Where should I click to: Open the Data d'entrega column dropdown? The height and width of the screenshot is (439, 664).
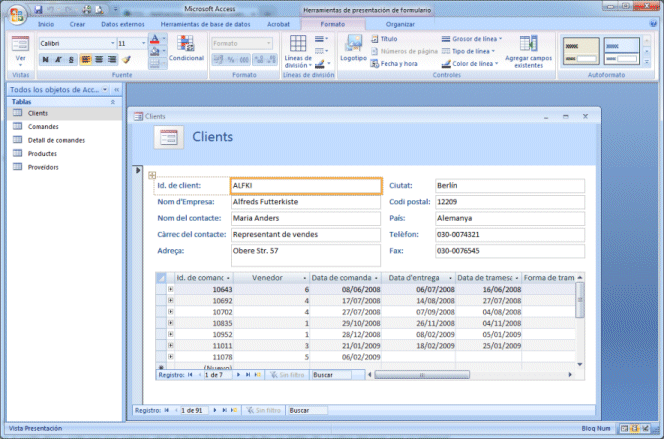point(450,278)
